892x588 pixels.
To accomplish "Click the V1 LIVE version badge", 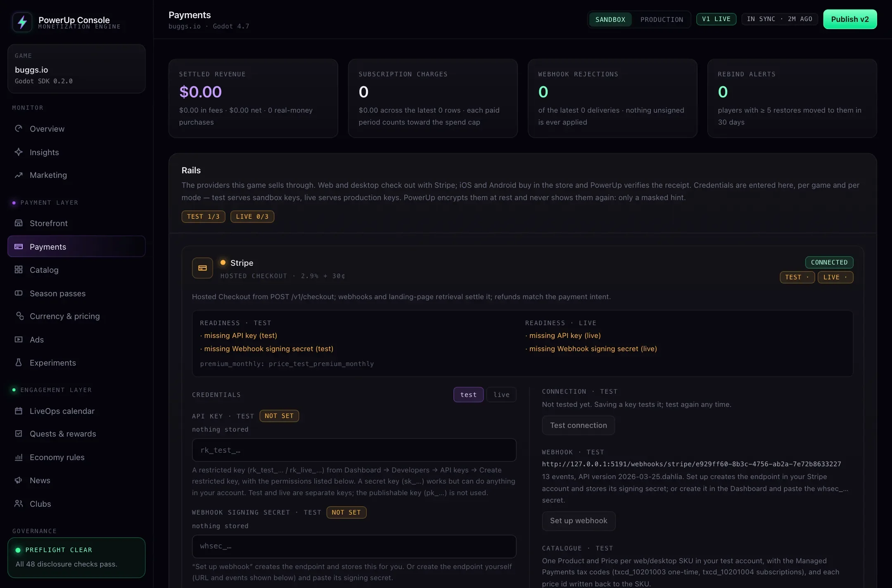I will click(x=716, y=19).
